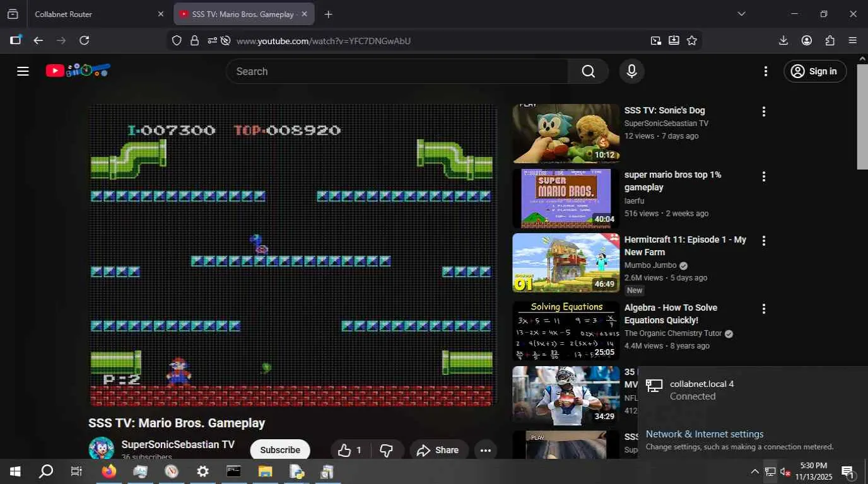Open more actions menu below video

point(486,450)
